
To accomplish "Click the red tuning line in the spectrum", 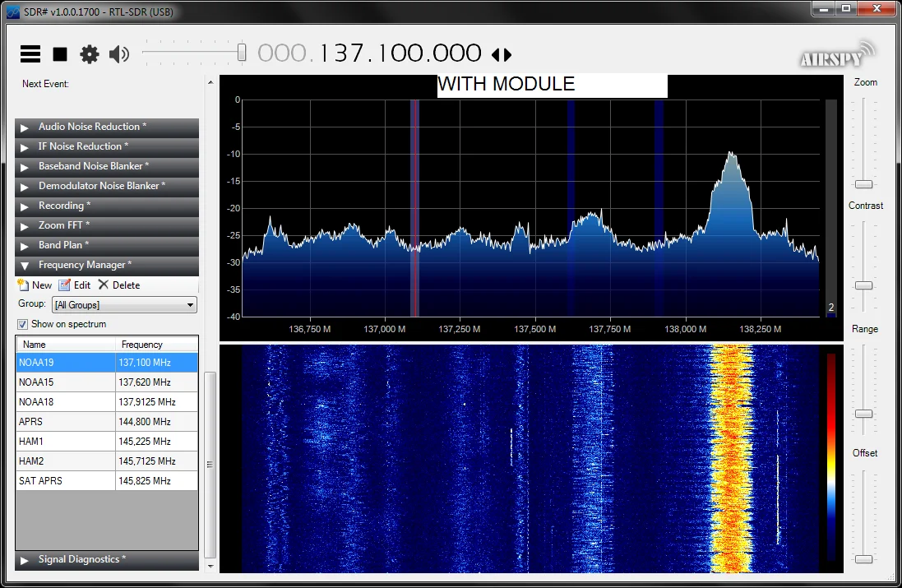I will point(415,207).
